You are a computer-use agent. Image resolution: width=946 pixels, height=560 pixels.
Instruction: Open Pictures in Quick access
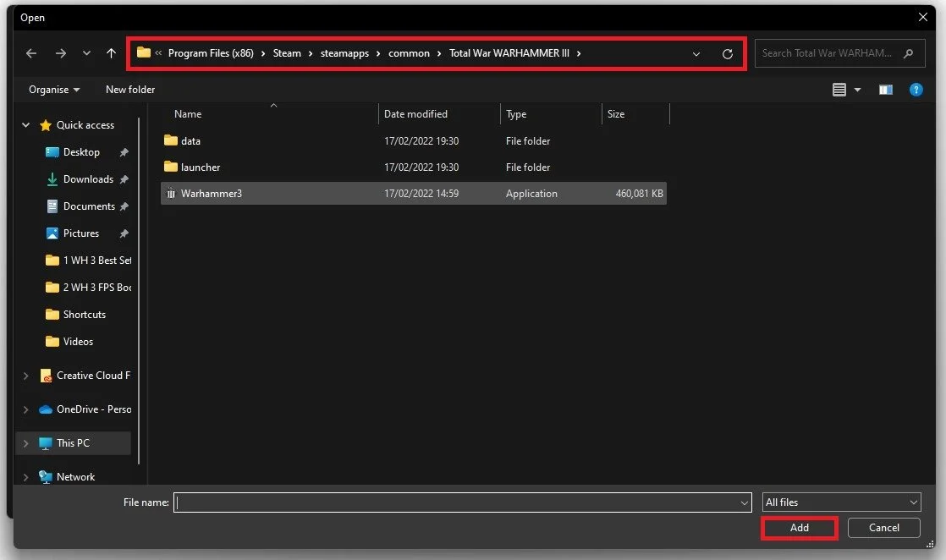pos(81,233)
